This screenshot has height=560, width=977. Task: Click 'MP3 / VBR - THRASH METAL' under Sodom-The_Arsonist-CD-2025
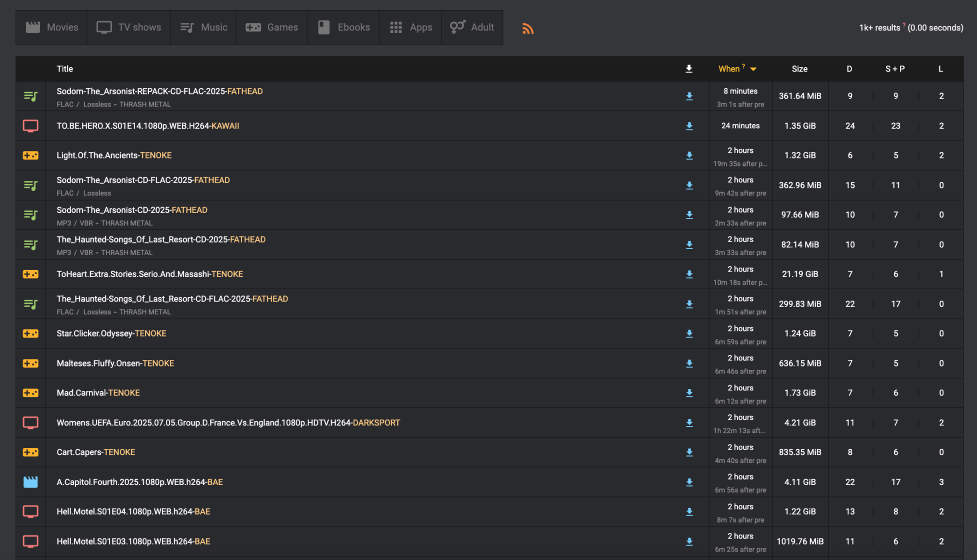pos(104,223)
